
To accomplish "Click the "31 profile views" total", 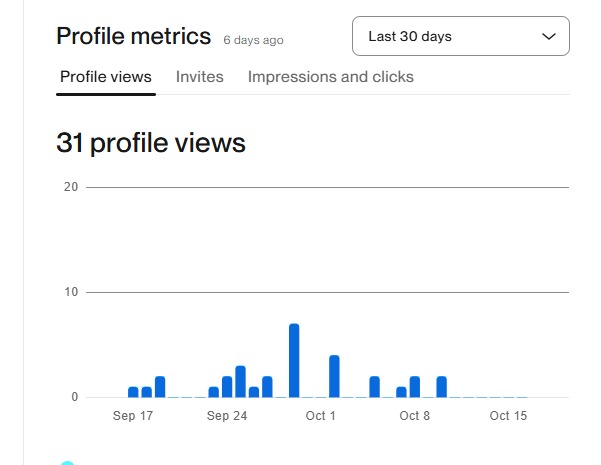I will [150, 143].
